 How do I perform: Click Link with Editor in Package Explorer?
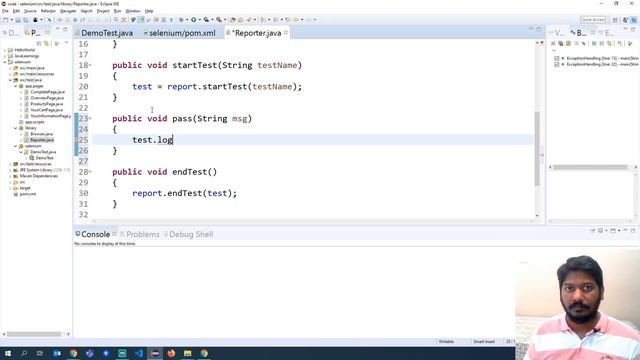pyautogui.click(x=47, y=43)
